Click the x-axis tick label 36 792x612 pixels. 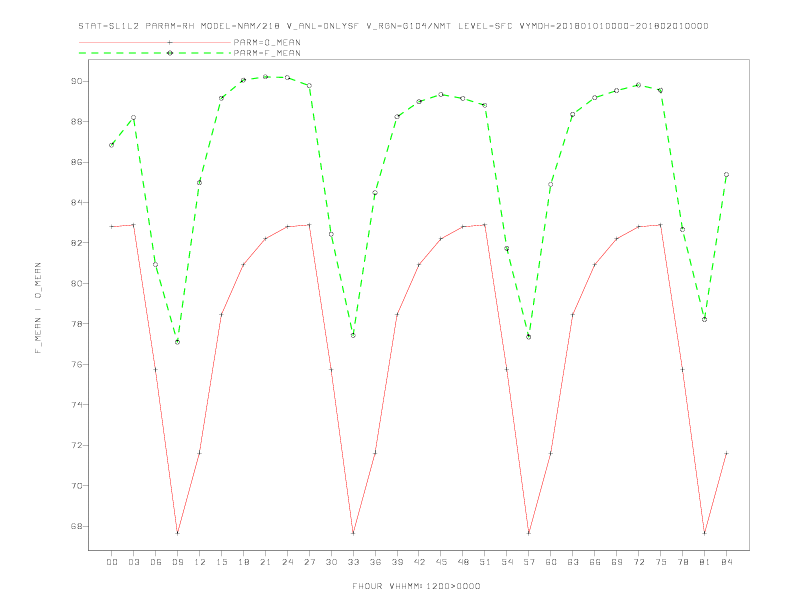(375, 562)
